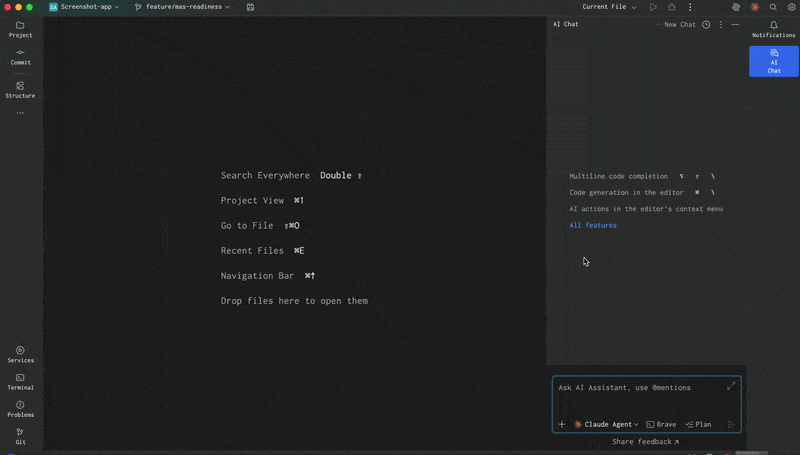Click the Run play icon

coord(653,7)
